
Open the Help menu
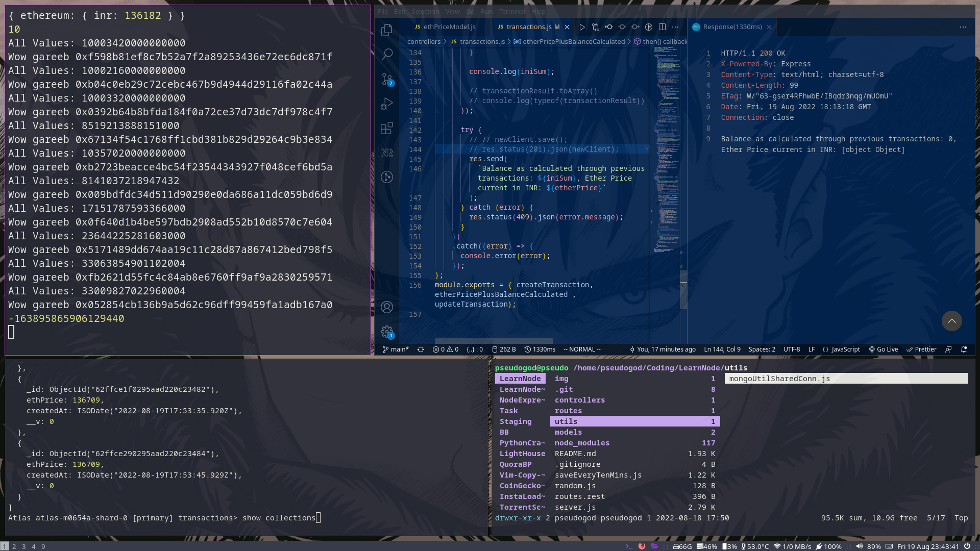pos(538,11)
